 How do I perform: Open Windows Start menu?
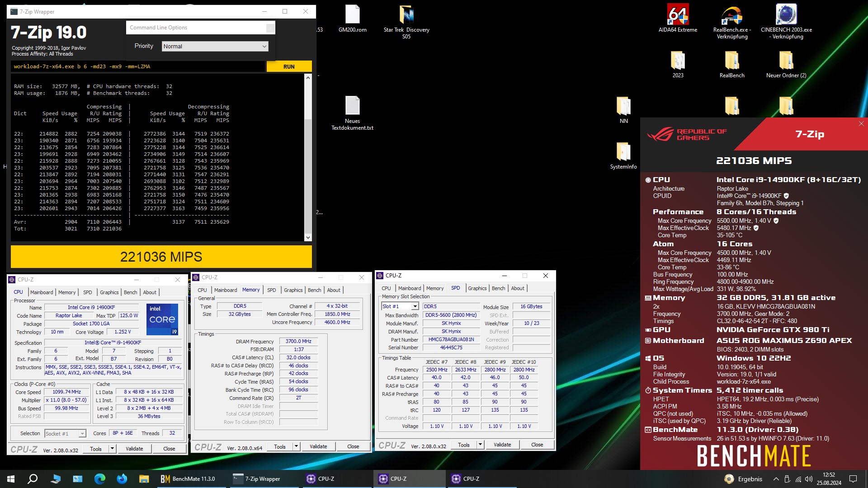[x=11, y=479]
